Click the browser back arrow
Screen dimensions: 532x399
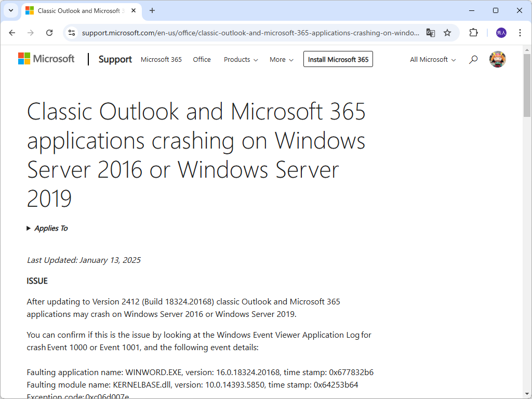point(12,33)
